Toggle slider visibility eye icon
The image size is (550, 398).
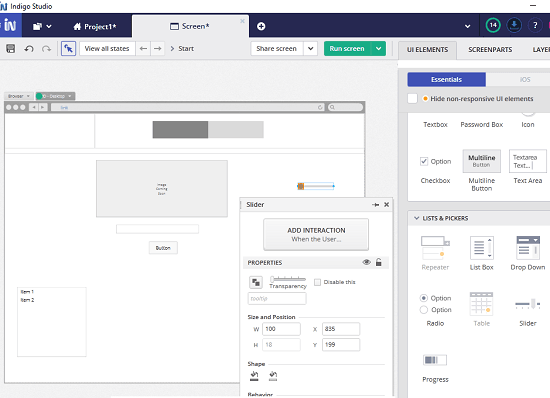tap(367, 262)
